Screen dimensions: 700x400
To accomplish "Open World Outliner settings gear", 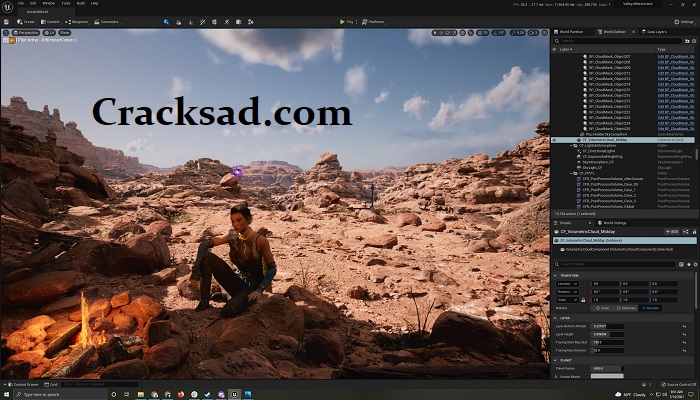I will pos(694,41).
